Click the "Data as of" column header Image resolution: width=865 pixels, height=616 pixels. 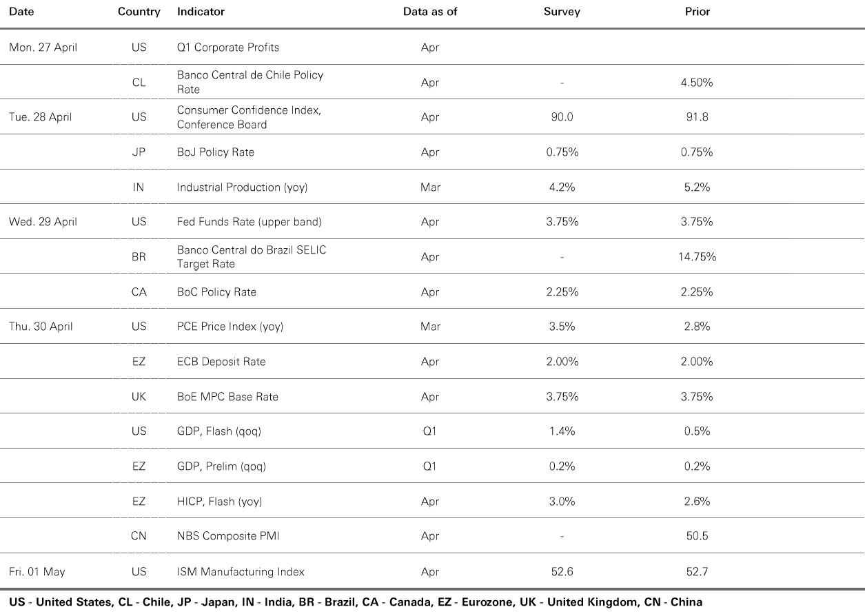click(430, 12)
